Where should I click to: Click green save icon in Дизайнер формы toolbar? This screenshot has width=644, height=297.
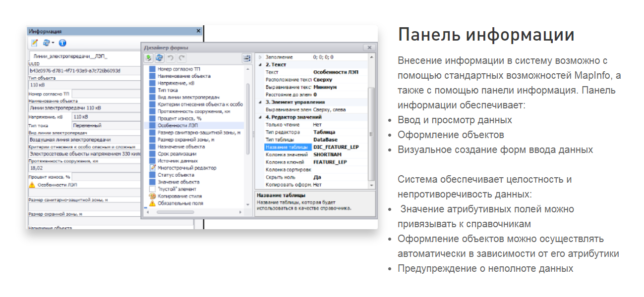tap(149, 58)
